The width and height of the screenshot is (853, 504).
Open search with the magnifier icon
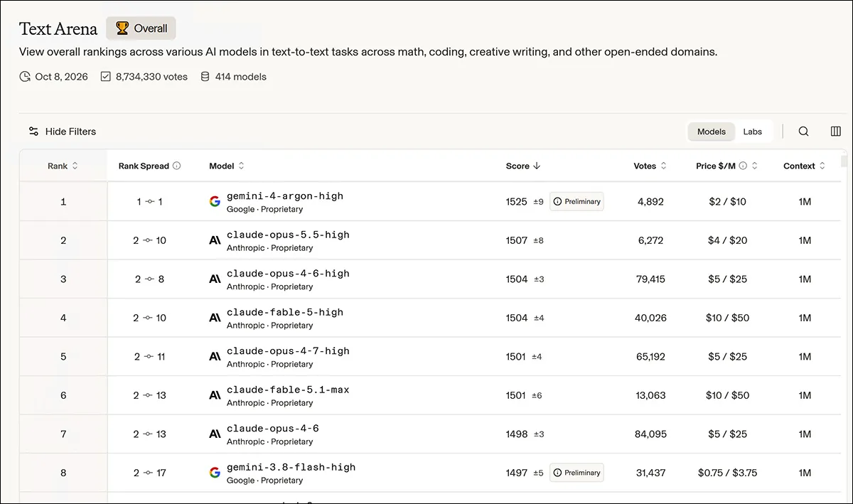803,132
